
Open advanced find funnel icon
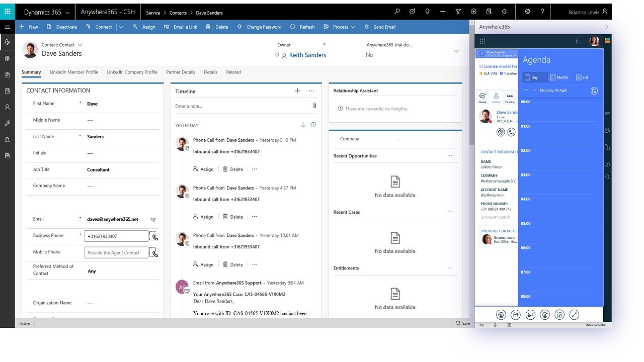(458, 12)
